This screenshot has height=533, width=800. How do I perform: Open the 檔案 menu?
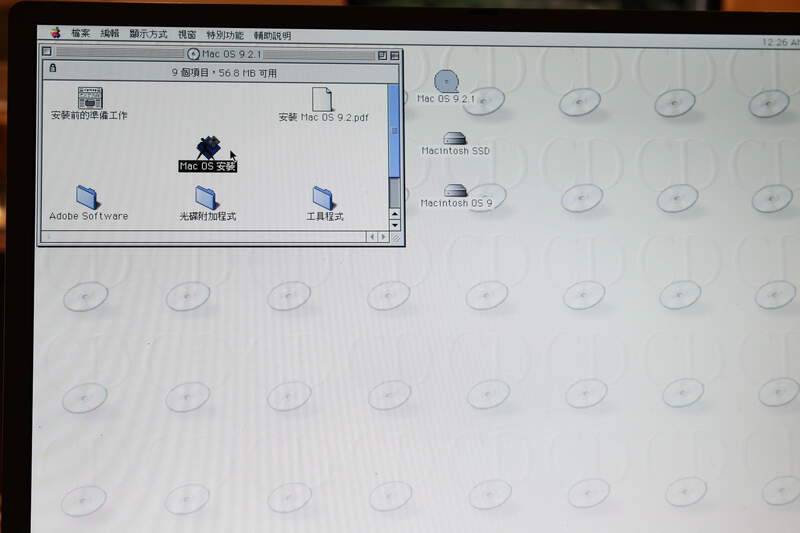81,34
